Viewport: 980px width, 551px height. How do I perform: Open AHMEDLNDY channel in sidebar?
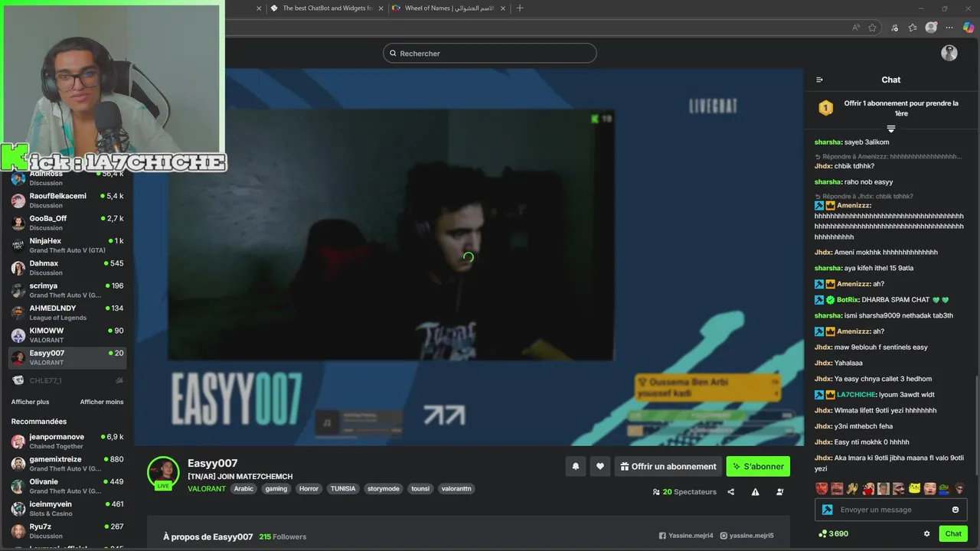(x=67, y=313)
